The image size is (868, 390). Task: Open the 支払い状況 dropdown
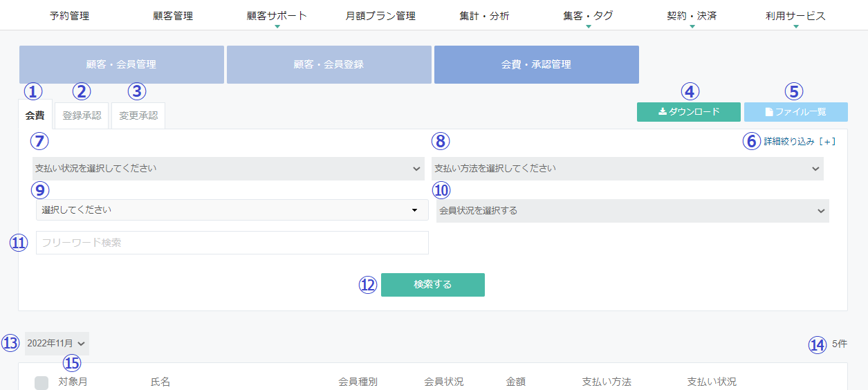coord(228,169)
